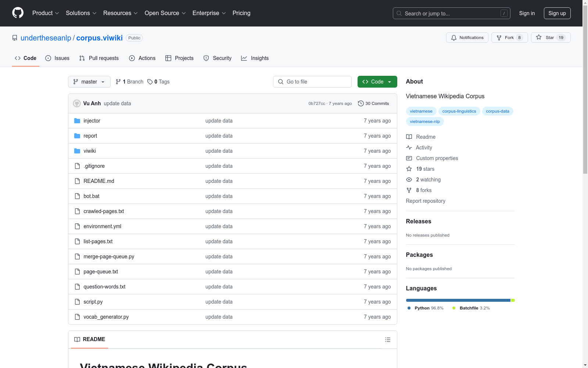The image size is (588, 368).
Task: Click the script.py file icon
Action: (x=77, y=302)
